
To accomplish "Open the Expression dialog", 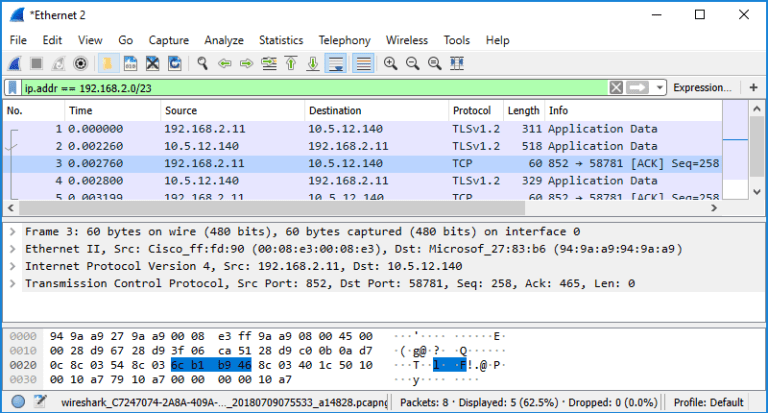I will coord(702,88).
